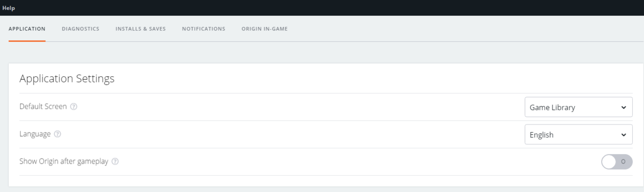Image resolution: width=644 pixels, height=192 pixels.
Task: Click the chevron arrow on English dropdown
Action: coord(623,135)
